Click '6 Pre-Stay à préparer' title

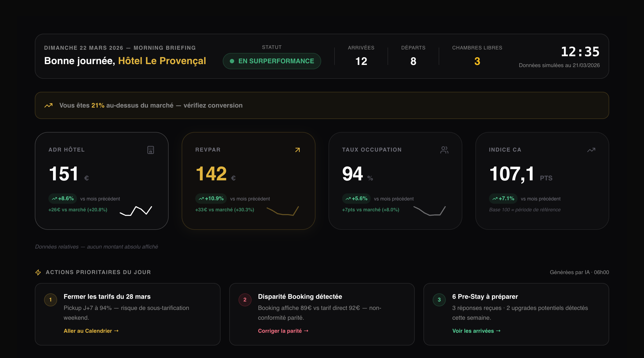(485, 297)
